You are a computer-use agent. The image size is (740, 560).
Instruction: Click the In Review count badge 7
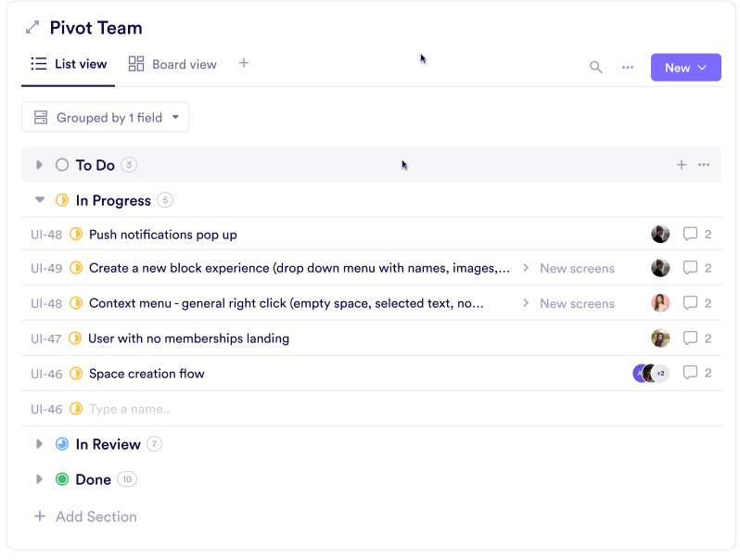[x=154, y=444]
